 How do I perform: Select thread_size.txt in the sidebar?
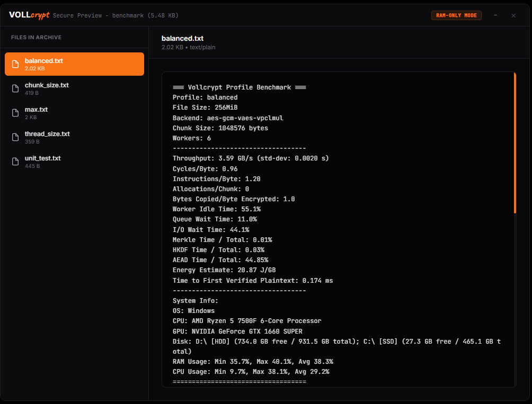[74, 137]
